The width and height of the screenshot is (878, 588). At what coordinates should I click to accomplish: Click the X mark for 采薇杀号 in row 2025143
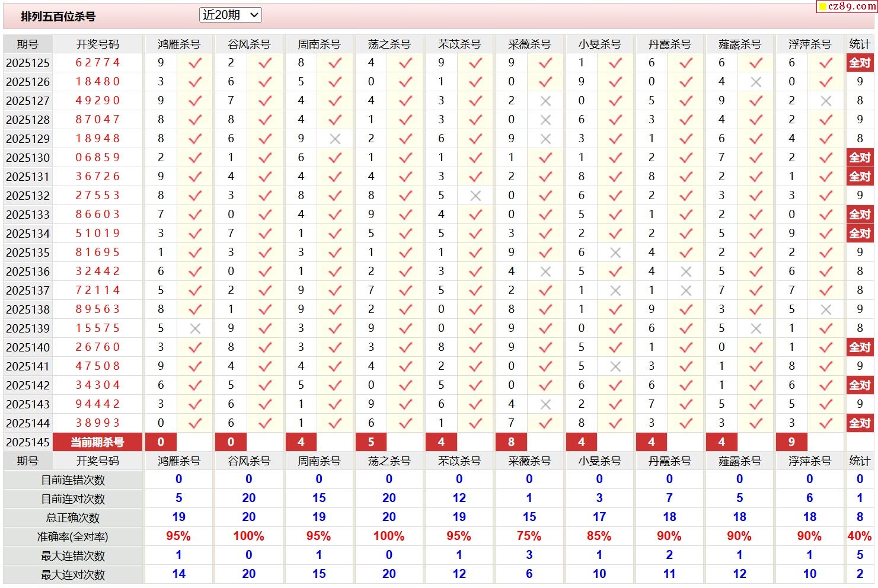(545, 404)
